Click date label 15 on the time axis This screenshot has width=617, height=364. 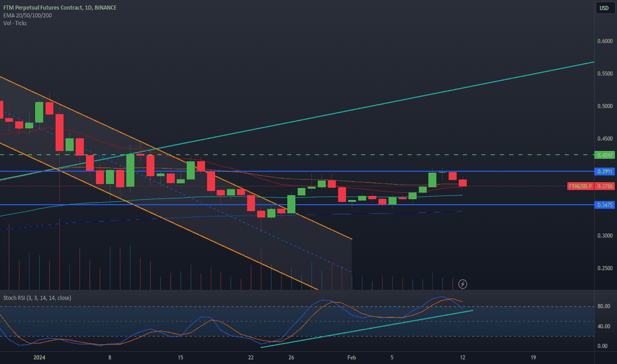click(x=180, y=357)
